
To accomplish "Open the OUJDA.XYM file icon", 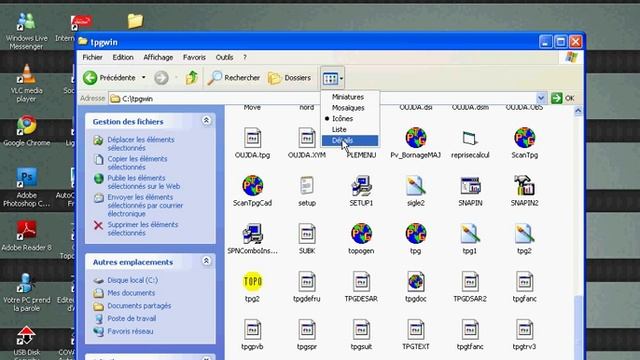I will pyautogui.click(x=307, y=138).
